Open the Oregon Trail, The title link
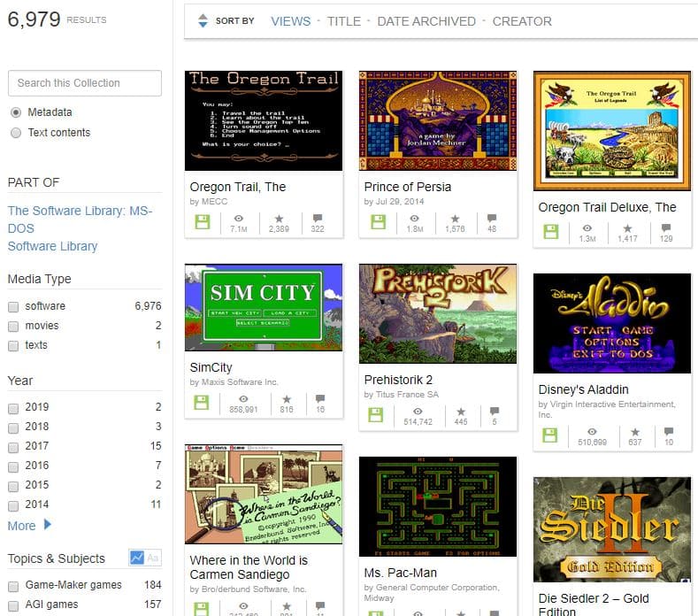 coord(238,187)
